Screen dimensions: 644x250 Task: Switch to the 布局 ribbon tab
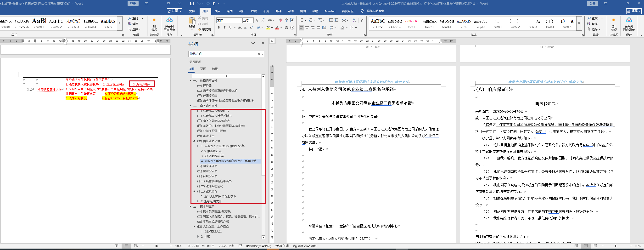[254, 11]
